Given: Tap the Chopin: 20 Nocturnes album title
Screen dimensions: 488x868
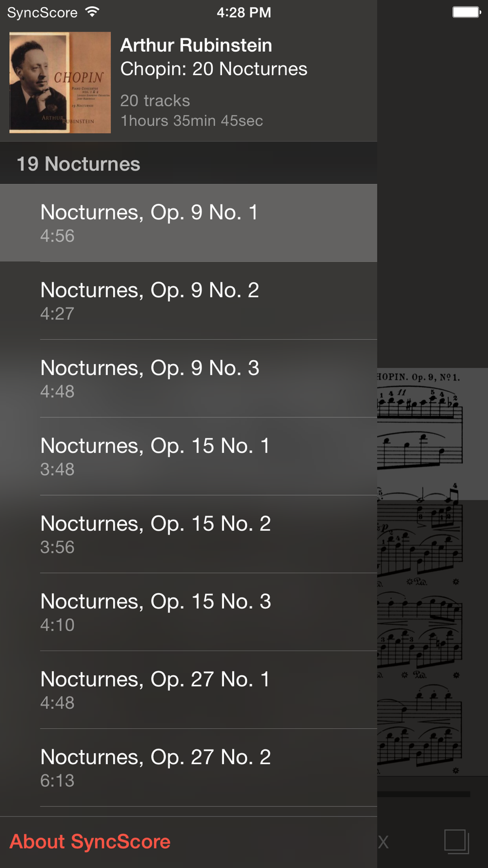Looking at the screenshot, I should [214, 69].
